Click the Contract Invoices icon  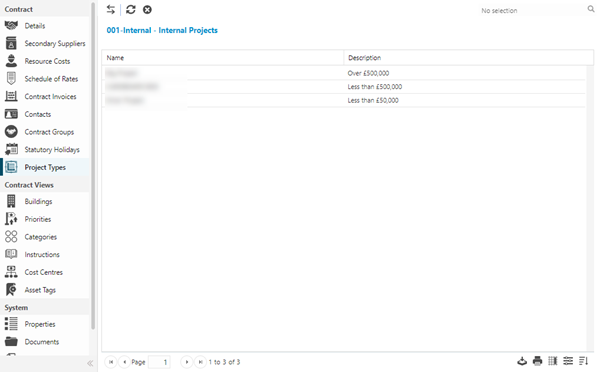(11, 96)
